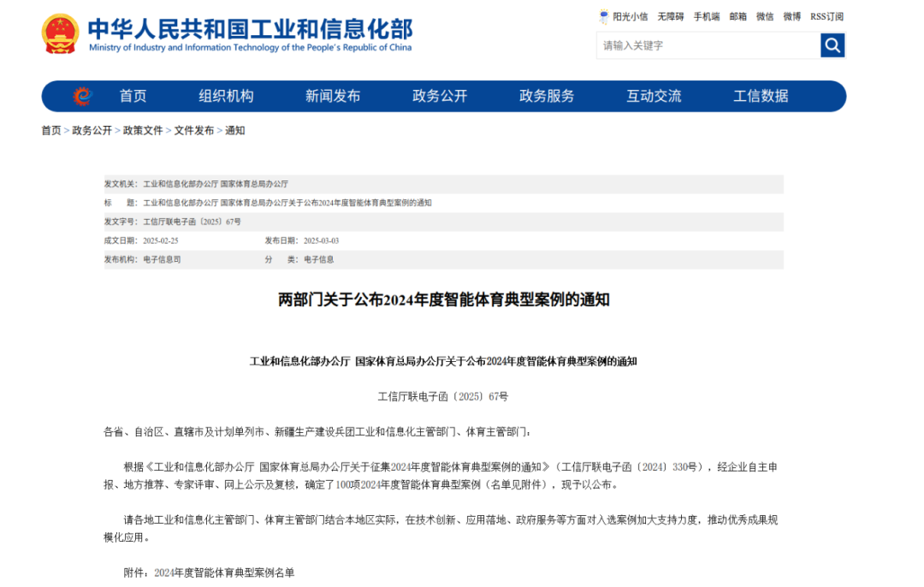Open the 微博 link at top
This screenshot has height=587, width=924.
[791, 16]
